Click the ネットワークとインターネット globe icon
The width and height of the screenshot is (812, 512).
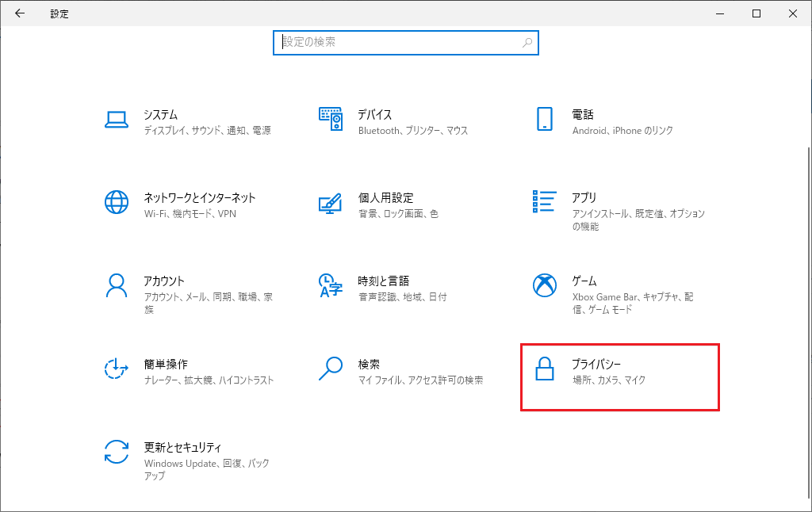click(x=117, y=202)
